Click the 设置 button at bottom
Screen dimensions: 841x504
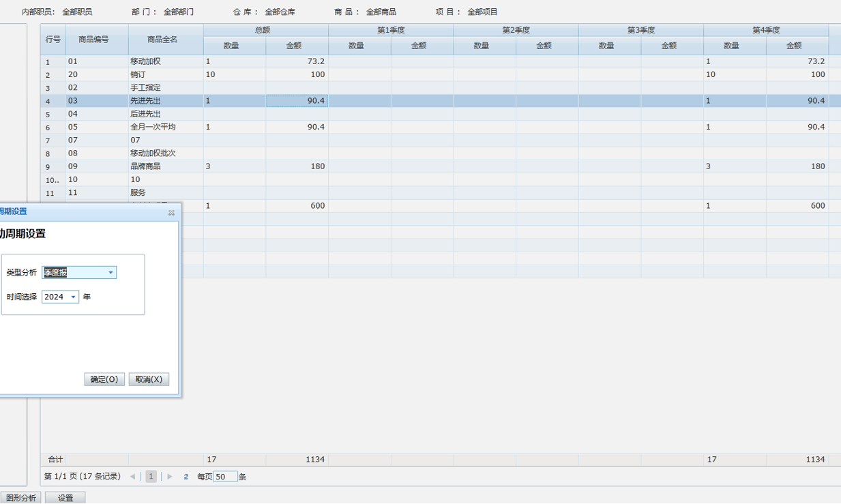click(65, 498)
